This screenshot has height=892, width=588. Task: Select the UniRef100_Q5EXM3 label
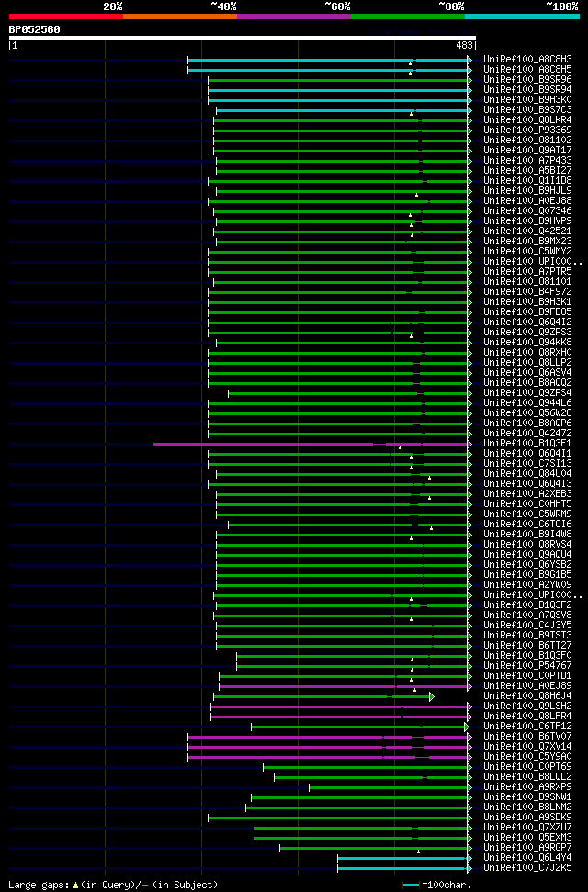coord(527,838)
